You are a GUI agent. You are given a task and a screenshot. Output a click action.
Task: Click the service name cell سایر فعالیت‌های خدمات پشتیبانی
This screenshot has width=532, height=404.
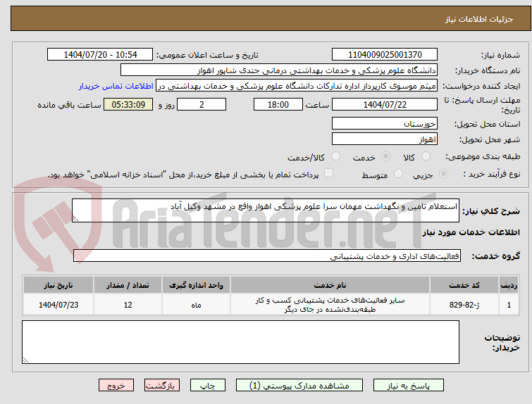click(x=330, y=305)
